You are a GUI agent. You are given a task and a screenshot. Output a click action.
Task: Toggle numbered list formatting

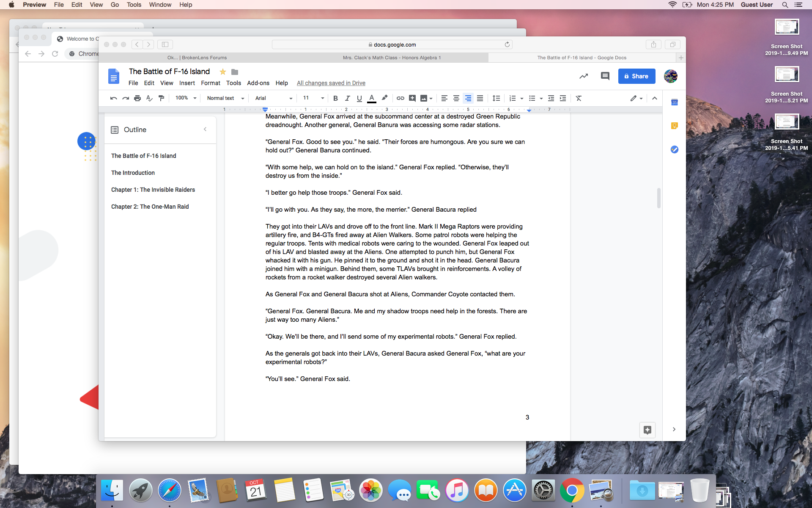(512, 98)
